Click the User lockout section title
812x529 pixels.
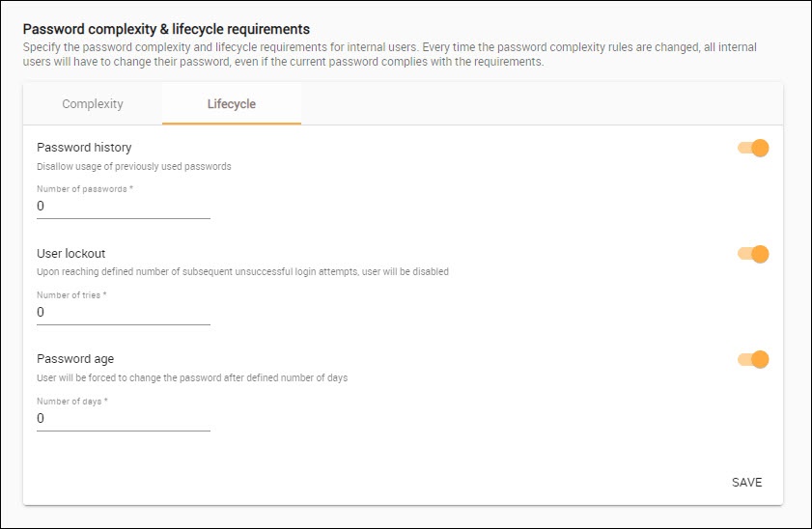[x=71, y=254]
